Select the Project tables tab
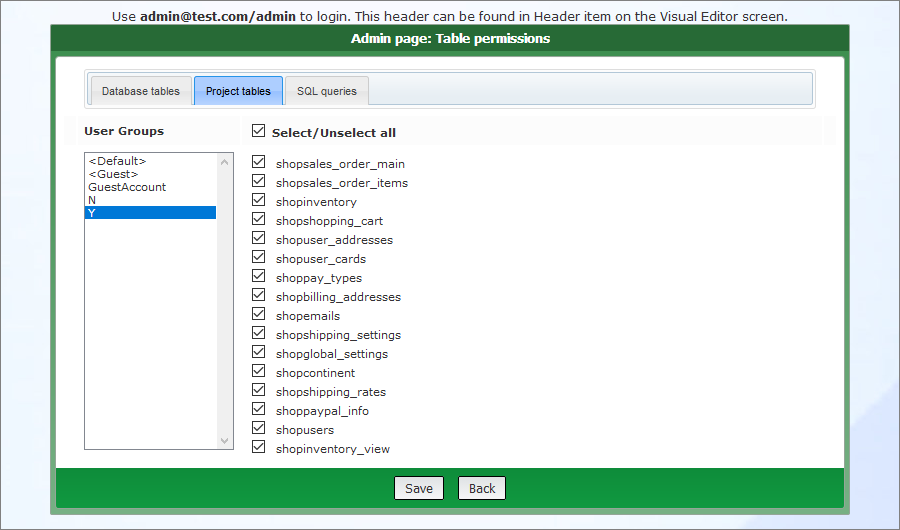The width and height of the screenshot is (900, 530). click(x=238, y=91)
